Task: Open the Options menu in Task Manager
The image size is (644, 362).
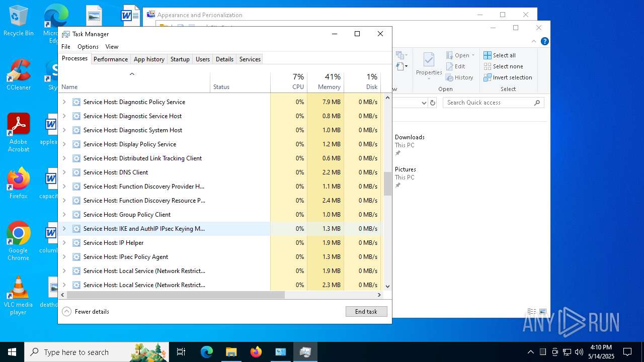Action: coord(88,47)
